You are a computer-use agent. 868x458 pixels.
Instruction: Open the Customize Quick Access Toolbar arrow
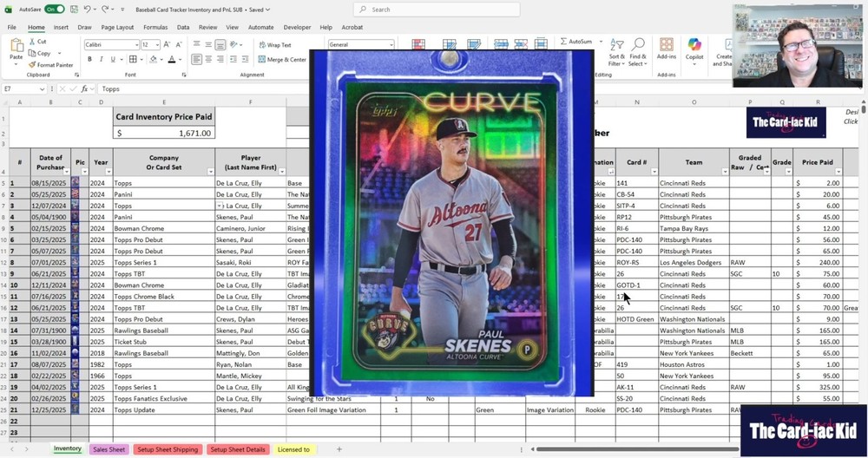point(122,10)
